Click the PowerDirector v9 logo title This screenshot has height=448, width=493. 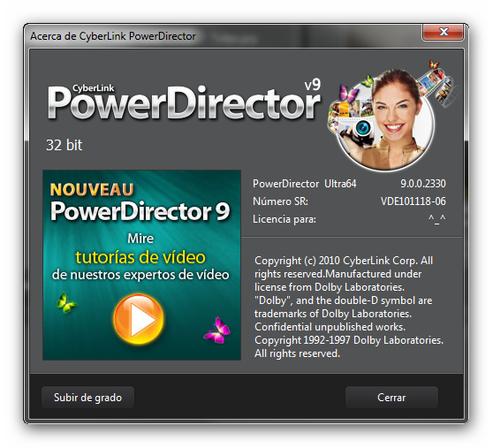185,100
